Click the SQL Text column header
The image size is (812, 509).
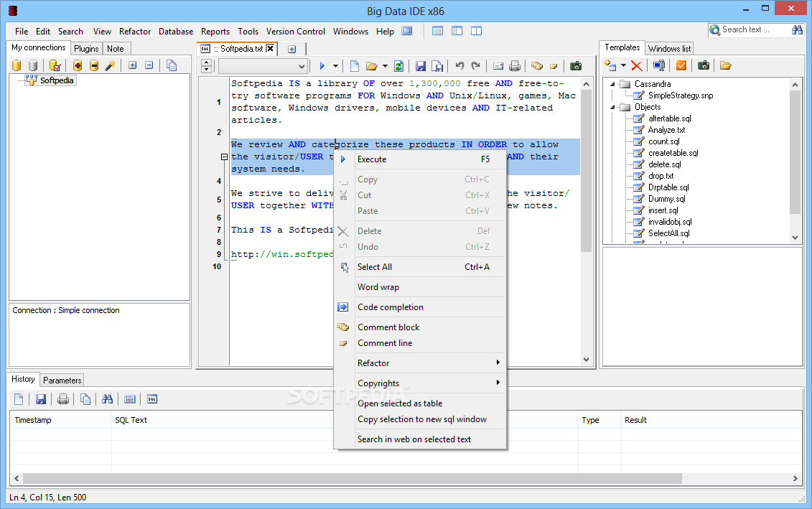click(131, 420)
